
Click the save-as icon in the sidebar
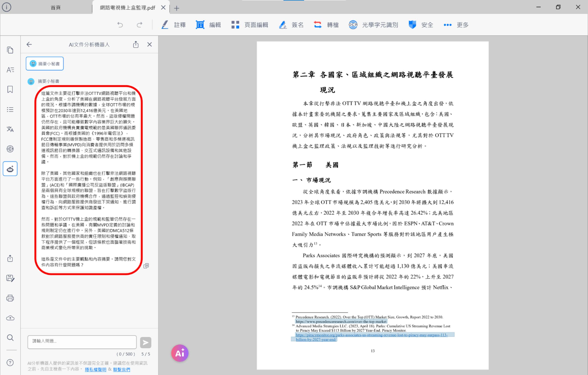point(10,278)
